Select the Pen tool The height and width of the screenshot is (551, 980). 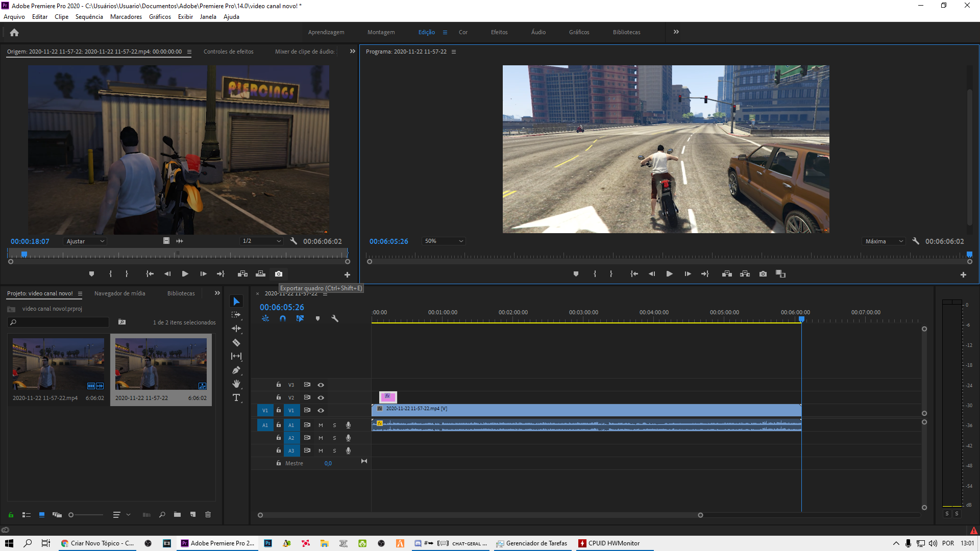tap(236, 370)
